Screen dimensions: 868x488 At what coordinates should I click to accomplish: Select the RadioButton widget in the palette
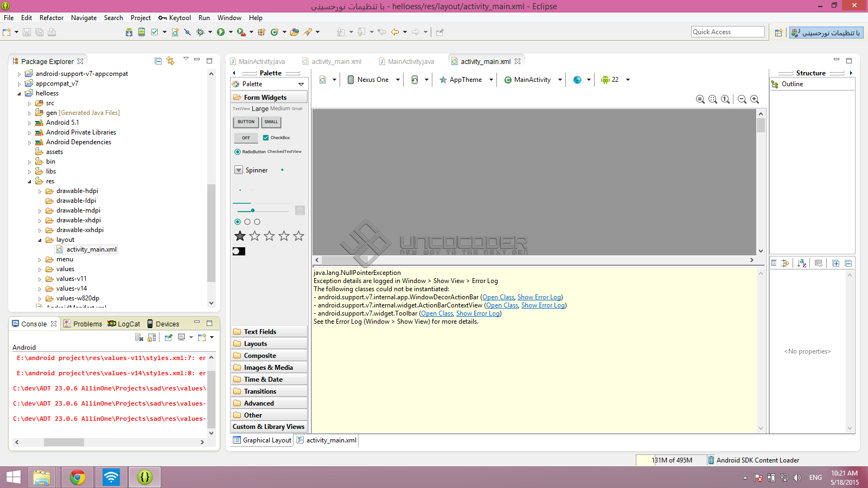(x=250, y=152)
